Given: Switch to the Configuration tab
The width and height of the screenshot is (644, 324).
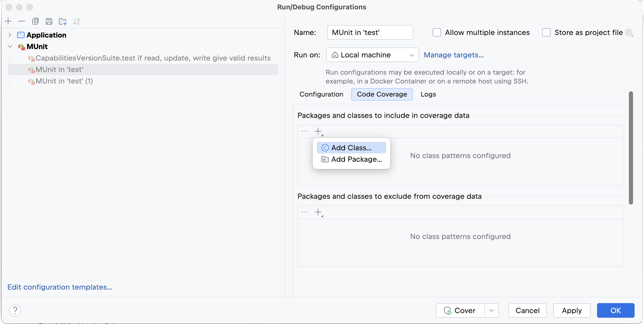Looking at the screenshot, I should pyautogui.click(x=321, y=94).
